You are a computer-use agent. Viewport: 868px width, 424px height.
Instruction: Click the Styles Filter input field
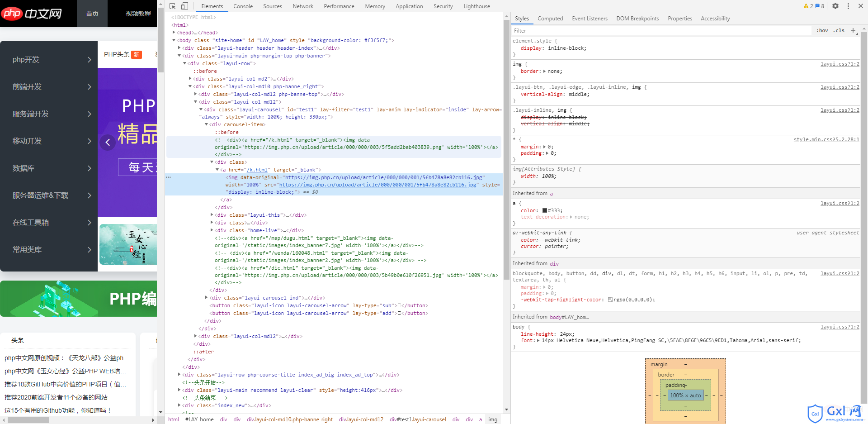coord(661,31)
